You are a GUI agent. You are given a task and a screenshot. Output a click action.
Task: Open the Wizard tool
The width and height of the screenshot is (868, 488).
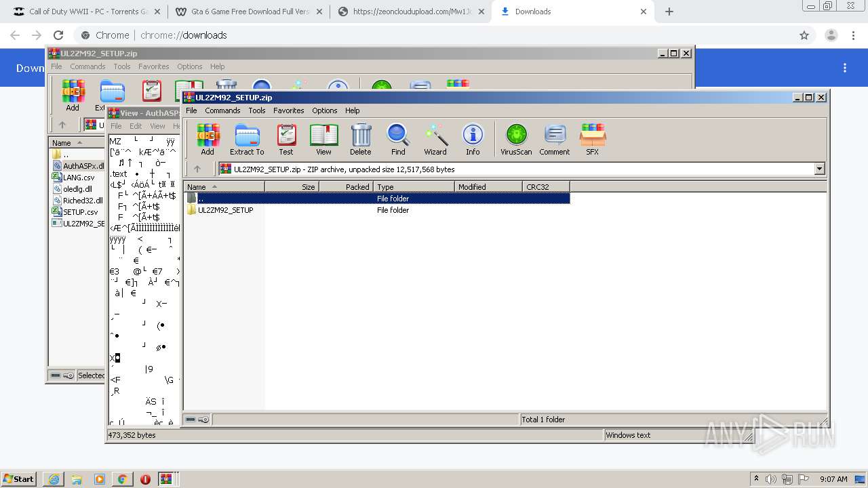pyautogui.click(x=435, y=140)
